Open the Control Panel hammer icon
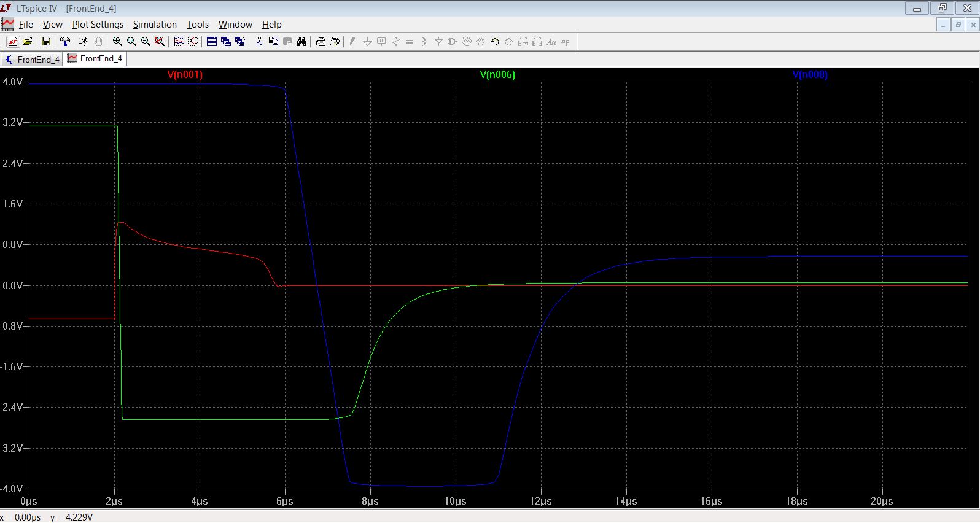This screenshot has height=523, width=980. [65, 42]
